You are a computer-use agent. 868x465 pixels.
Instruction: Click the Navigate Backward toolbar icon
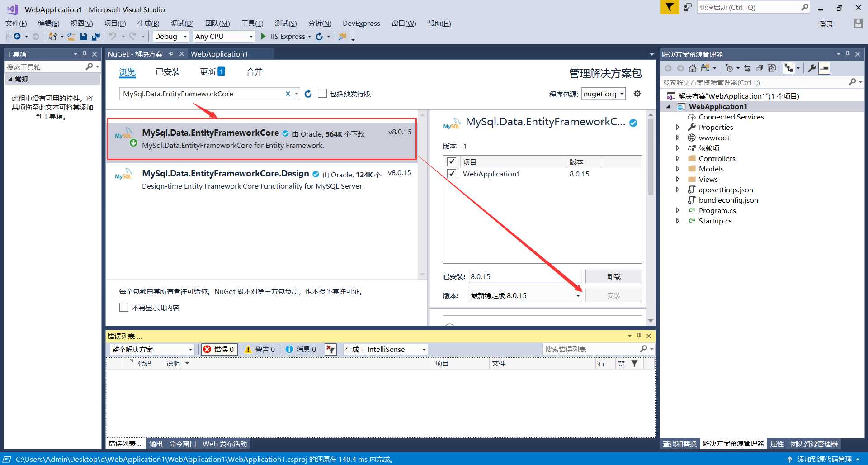pyautogui.click(x=17, y=36)
